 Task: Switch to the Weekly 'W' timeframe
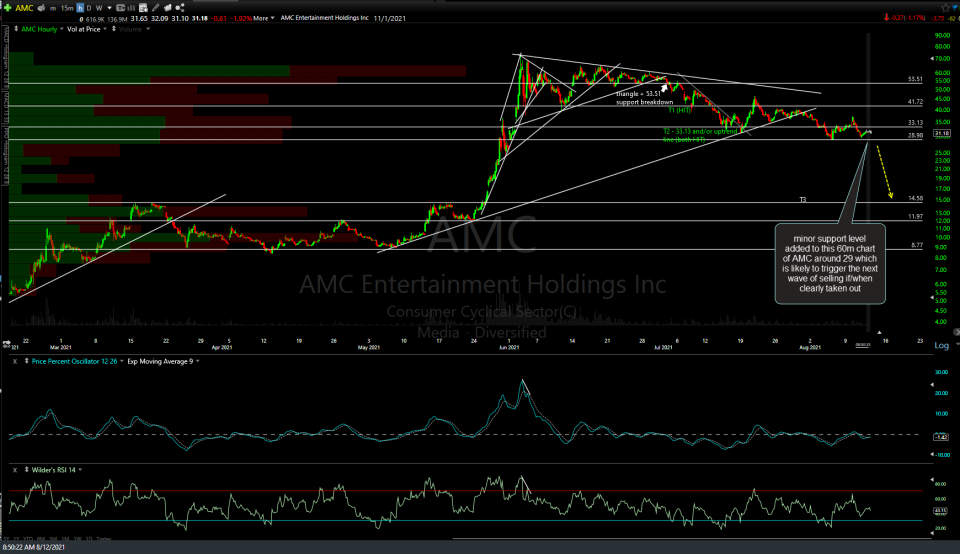pos(99,9)
